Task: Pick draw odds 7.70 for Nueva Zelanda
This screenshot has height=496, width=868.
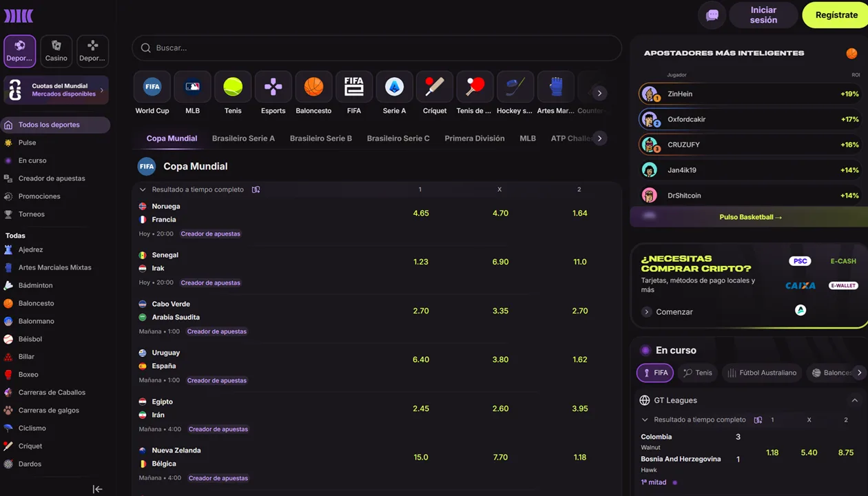Action: (x=501, y=457)
